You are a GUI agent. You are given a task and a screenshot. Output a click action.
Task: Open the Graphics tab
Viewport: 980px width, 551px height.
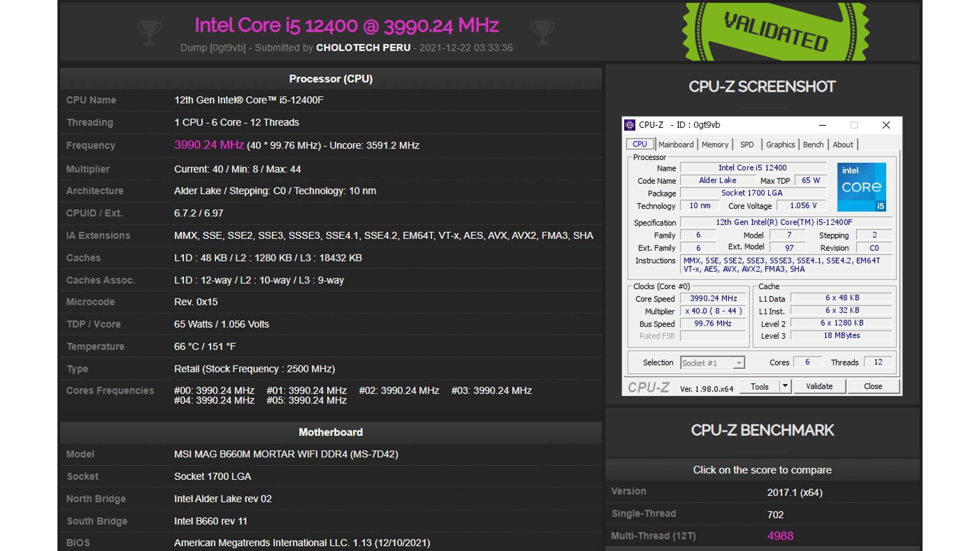click(780, 144)
